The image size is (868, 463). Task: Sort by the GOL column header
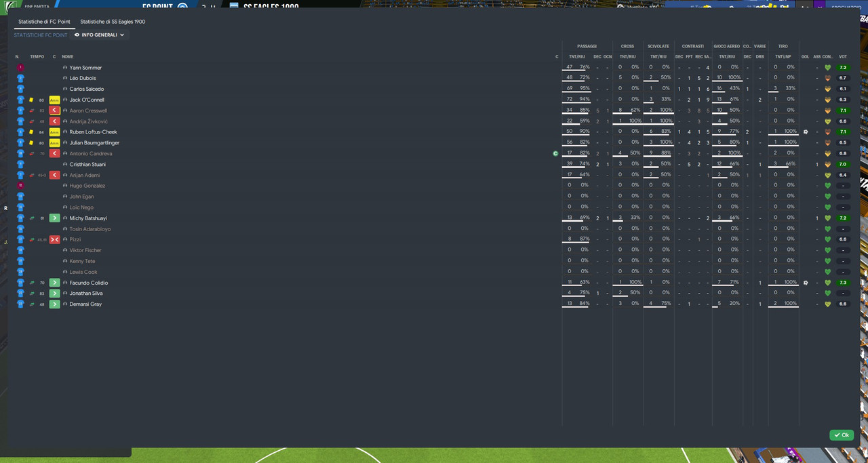click(x=806, y=57)
